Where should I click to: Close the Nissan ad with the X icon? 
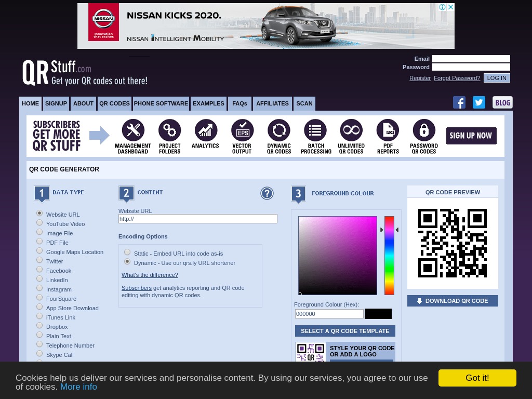pos(450,7)
